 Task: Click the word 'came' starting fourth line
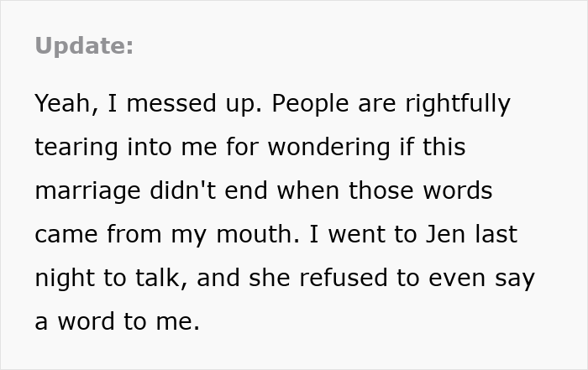pyautogui.click(x=63, y=235)
